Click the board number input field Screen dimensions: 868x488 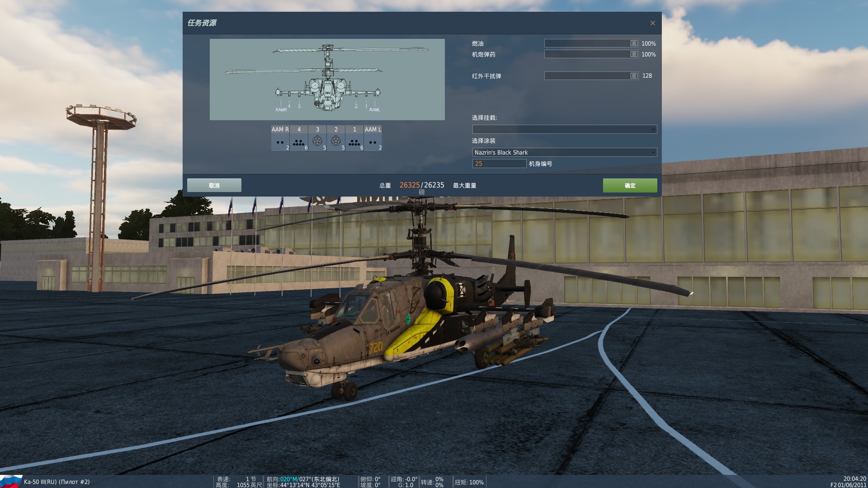pos(499,164)
